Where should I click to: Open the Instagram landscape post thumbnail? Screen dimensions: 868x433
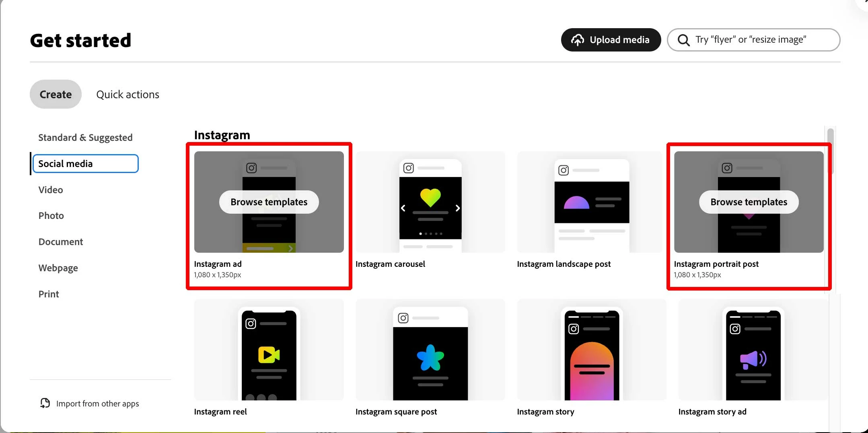click(590, 202)
